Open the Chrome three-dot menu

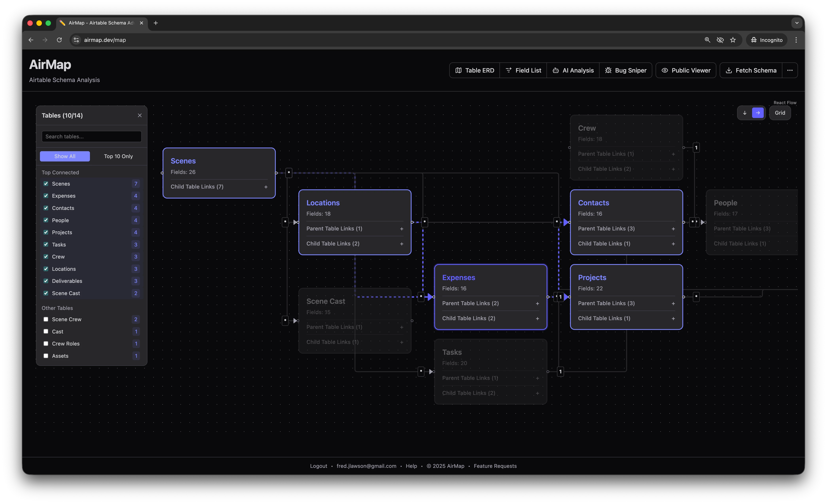(x=796, y=40)
